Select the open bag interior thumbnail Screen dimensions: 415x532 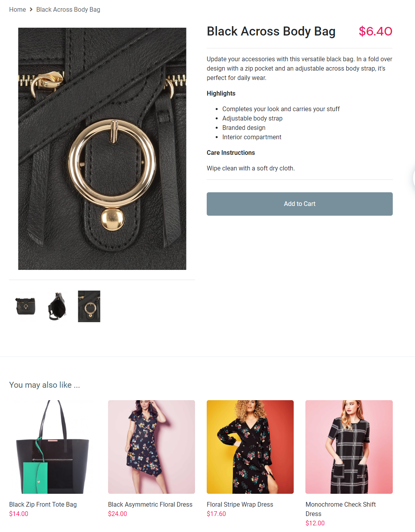click(x=57, y=306)
